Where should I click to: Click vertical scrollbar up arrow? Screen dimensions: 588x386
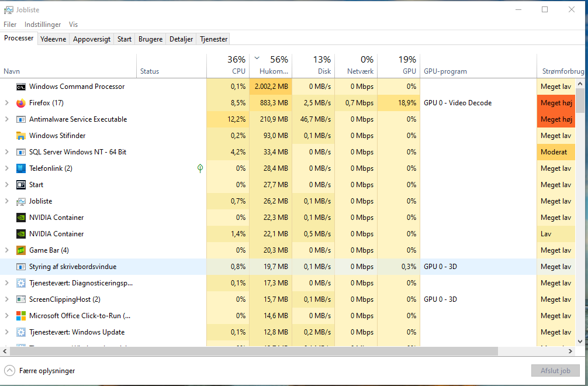[580, 84]
